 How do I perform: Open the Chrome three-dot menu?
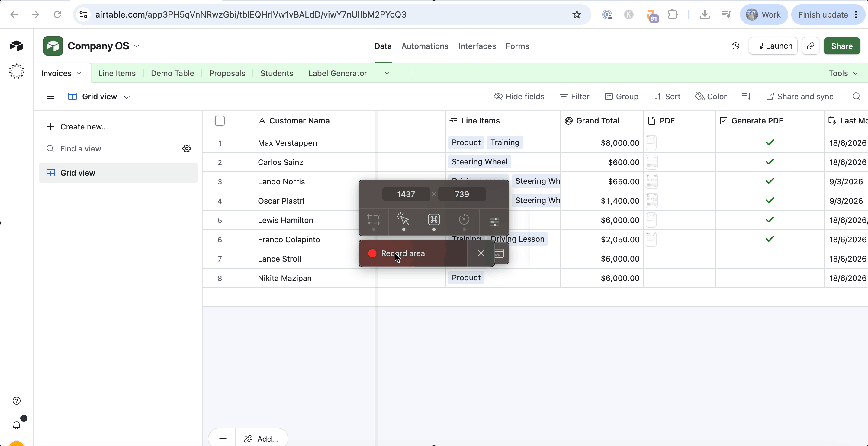[856, 14]
